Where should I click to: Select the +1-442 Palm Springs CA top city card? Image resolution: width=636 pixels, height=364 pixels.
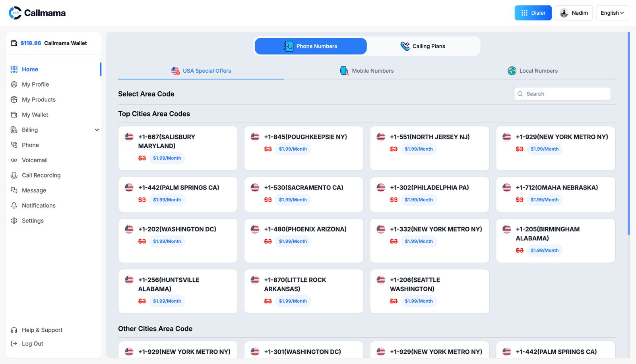click(x=178, y=194)
